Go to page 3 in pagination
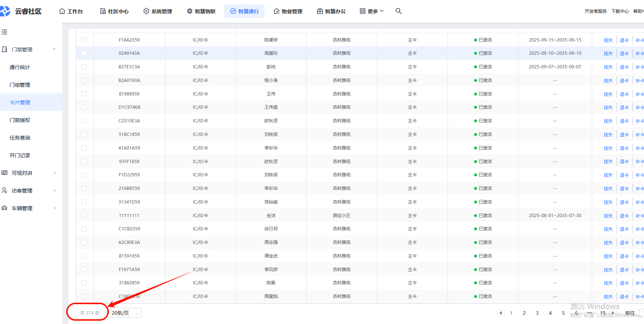The image size is (644, 324). click(x=537, y=313)
